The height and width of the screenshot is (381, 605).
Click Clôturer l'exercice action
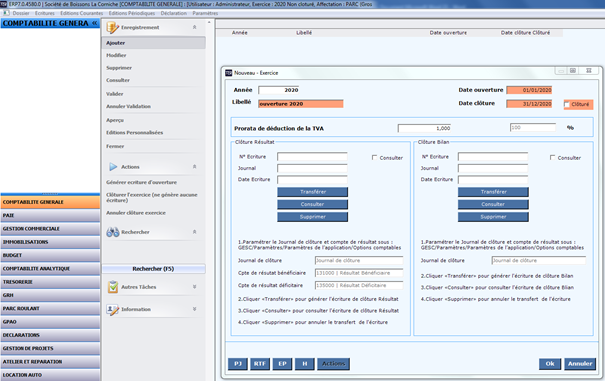click(x=152, y=197)
